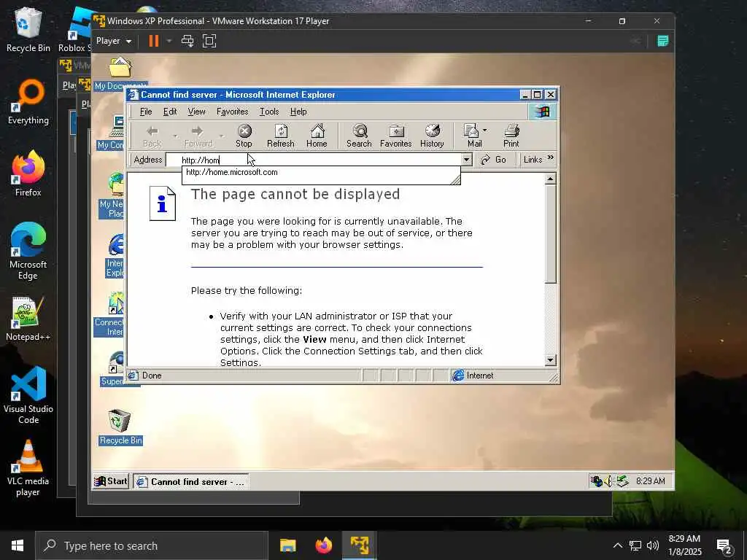Expand the Links toolbar chevron
This screenshot has width=747, height=560.
551,157
